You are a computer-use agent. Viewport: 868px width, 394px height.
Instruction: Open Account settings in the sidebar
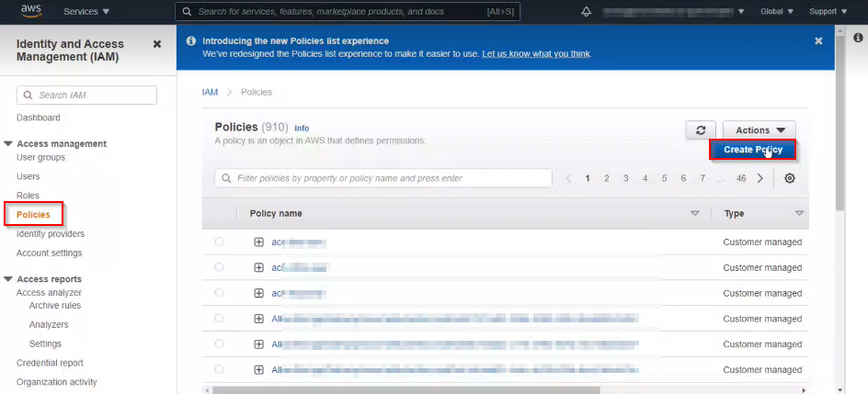[50, 253]
